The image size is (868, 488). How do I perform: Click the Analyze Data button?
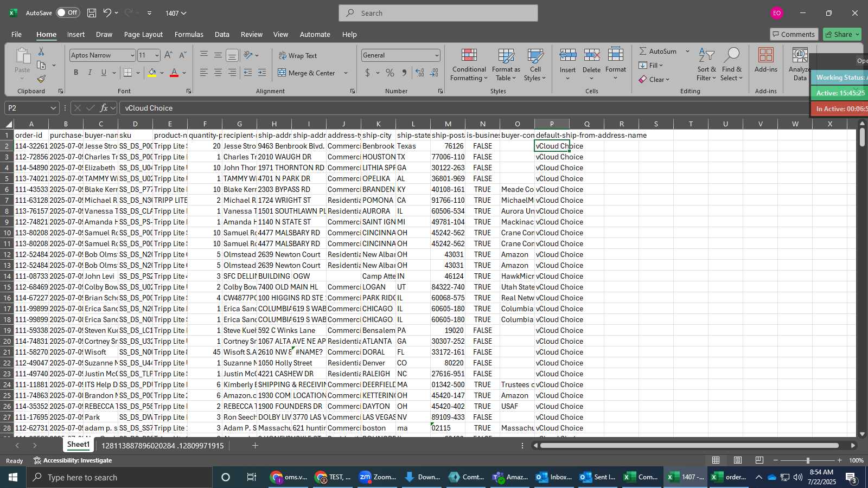point(799,65)
